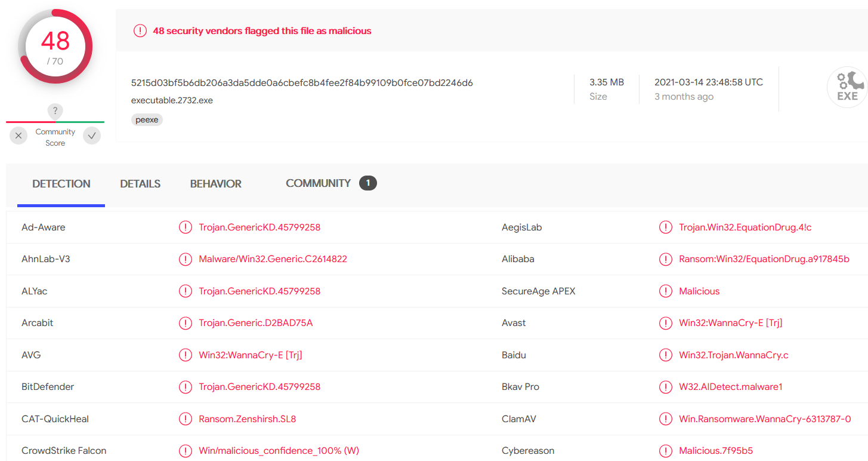Click warning icon beside W32.AIDetect.malware1

(666, 387)
